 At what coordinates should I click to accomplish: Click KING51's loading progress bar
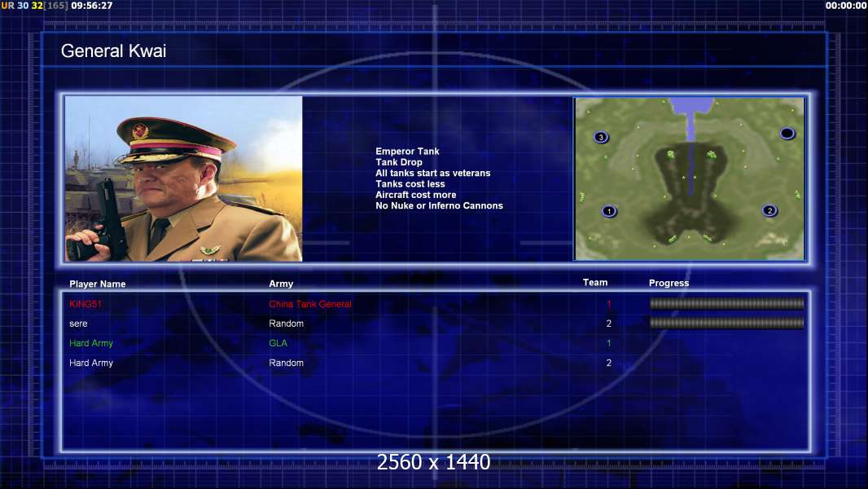[x=727, y=303]
